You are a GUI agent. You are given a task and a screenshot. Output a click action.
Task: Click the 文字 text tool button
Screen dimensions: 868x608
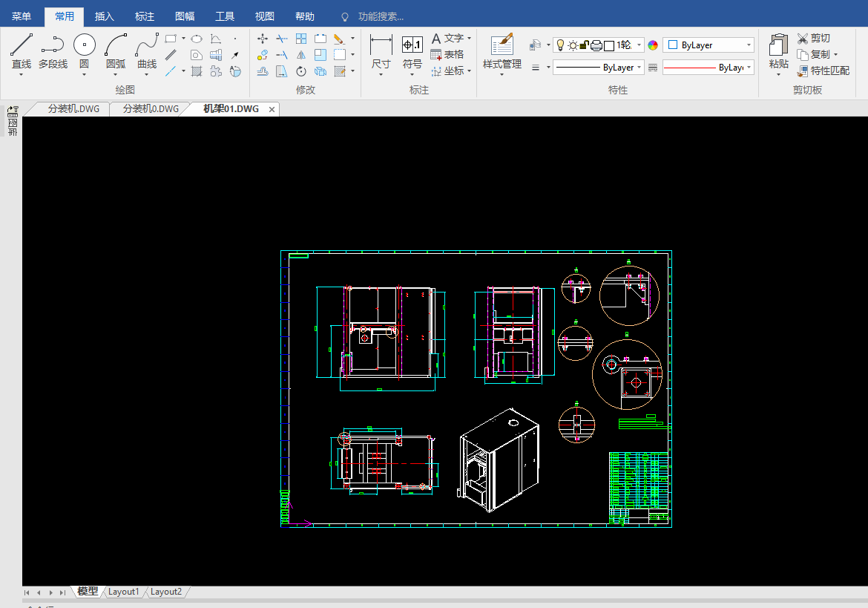click(x=448, y=38)
